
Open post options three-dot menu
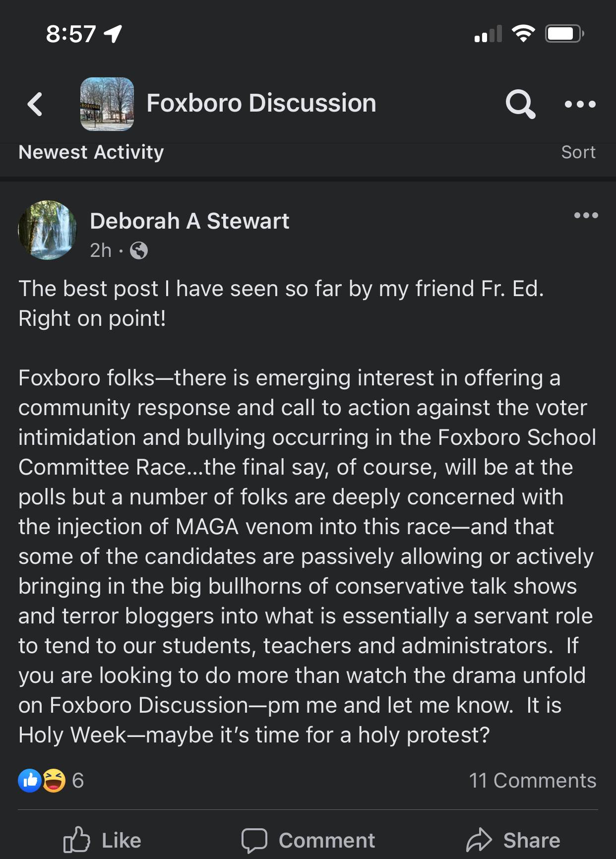click(x=586, y=215)
